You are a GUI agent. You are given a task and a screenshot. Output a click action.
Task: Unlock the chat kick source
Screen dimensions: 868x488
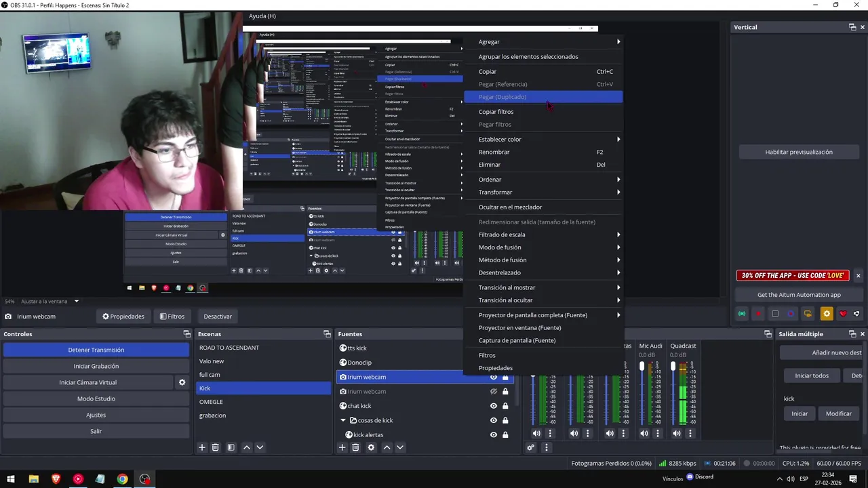click(505, 406)
